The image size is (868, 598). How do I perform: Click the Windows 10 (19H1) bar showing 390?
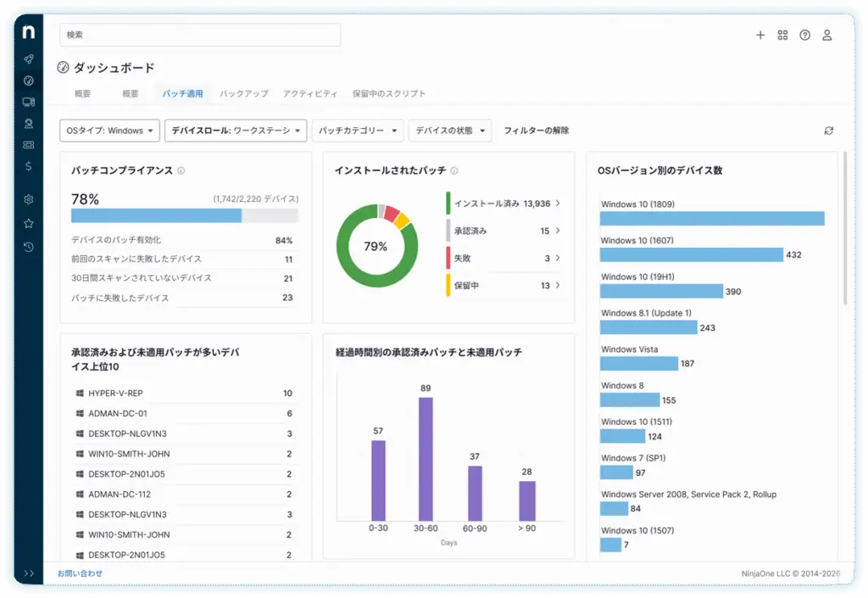coord(661,291)
